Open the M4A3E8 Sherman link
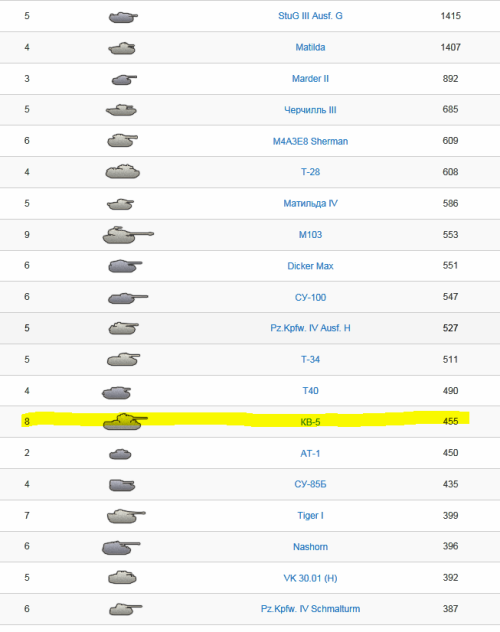 pyautogui.click(x=310, y=141)
